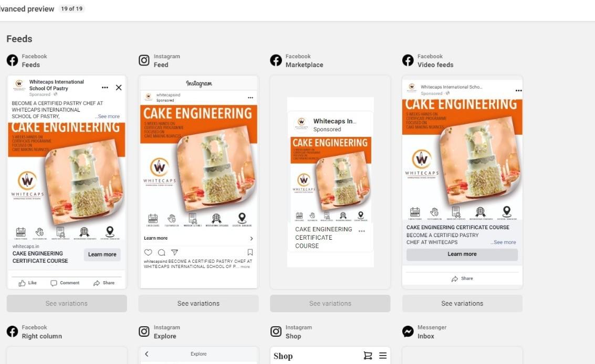Close the Facebook Feeds ad preview
Viewport: 595px width, 364px height.
[119, 88]
